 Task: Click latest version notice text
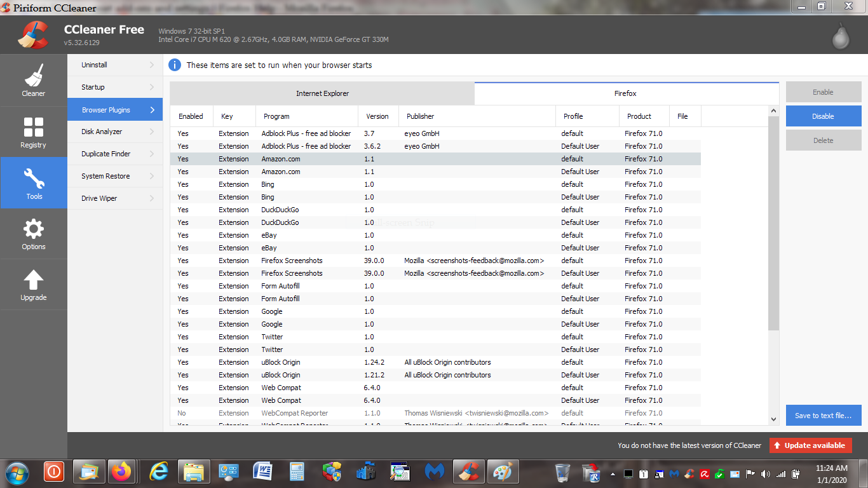pyautogui.click(x=689, y=445)
